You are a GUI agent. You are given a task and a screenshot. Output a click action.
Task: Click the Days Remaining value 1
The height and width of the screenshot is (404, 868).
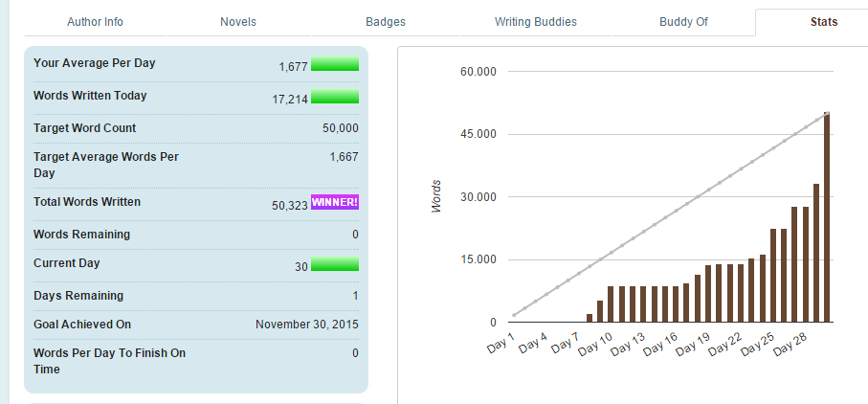pos(355,296)
